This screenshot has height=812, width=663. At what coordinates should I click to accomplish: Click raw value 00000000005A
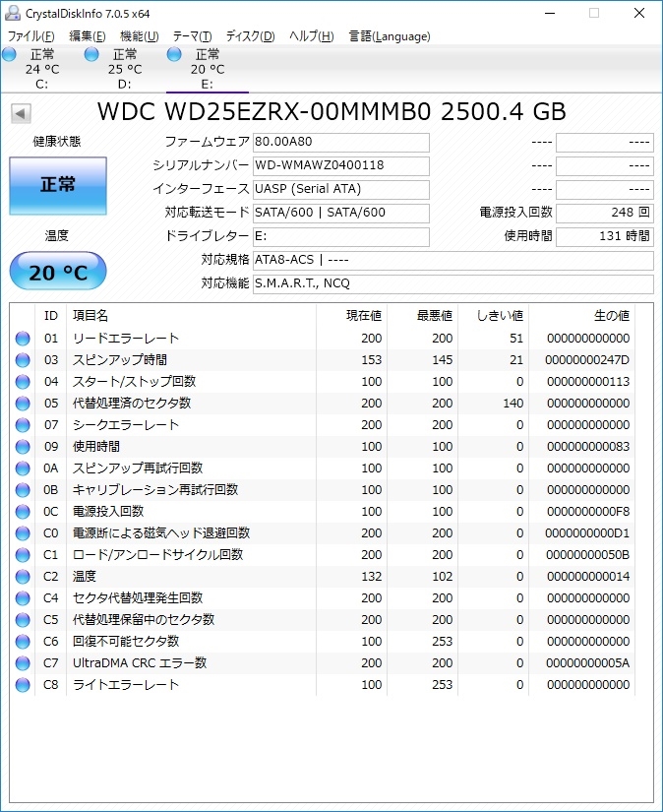(x=588, y=663)
